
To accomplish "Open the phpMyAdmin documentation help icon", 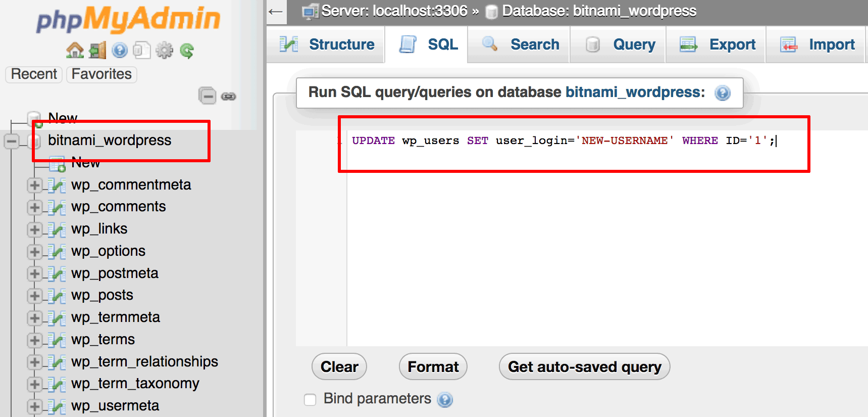I will click(120, 51).
